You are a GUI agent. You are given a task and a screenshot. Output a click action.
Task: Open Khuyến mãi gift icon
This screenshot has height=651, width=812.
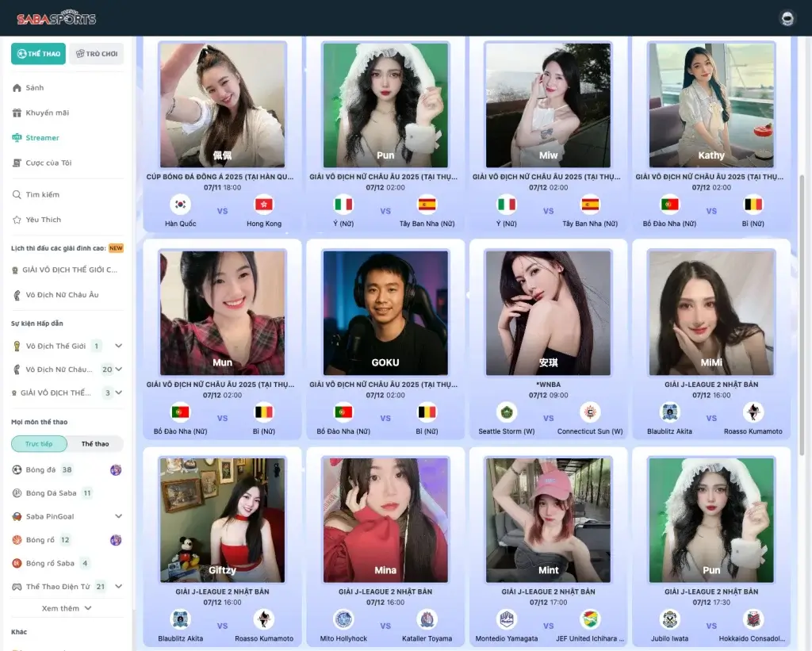(x=17, y=113)
